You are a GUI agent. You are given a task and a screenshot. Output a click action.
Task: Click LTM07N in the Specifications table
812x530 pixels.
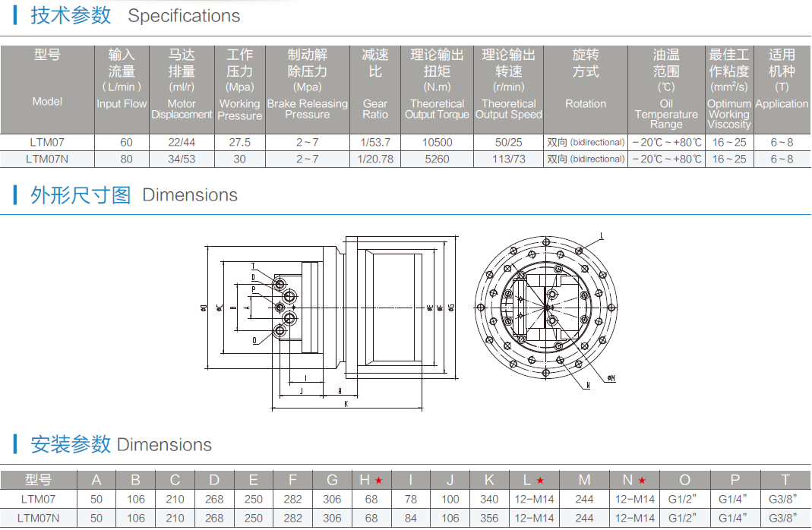pyautogui.click(x=47, y=159)
